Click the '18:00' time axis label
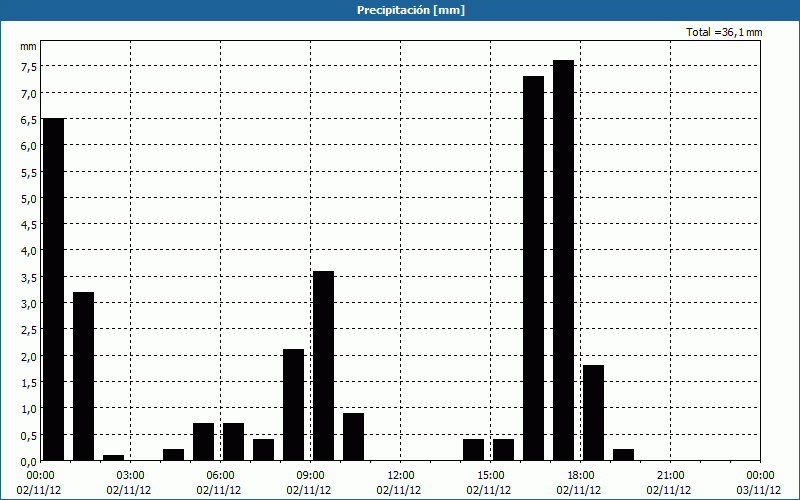Image resolution: width=800 pixels, height=500 pixels. [x=581, y=476]
